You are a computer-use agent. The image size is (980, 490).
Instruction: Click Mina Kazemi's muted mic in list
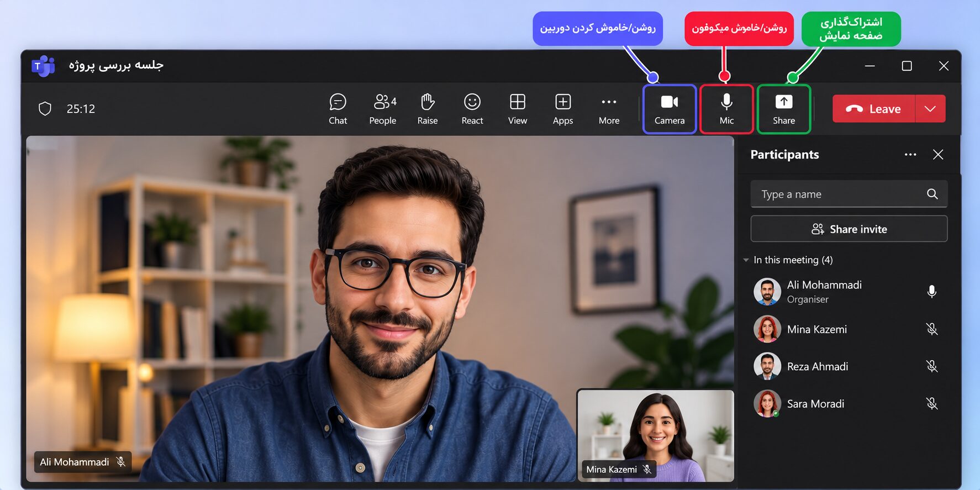pos(932,329)
